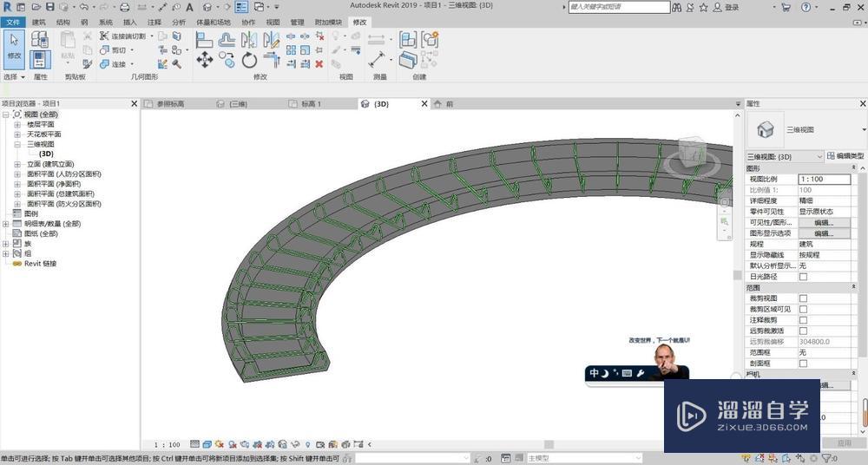Toggle the 日光路径 checkbox
The height and width of the screenshot is (465, 868).
tap(803, 276)
